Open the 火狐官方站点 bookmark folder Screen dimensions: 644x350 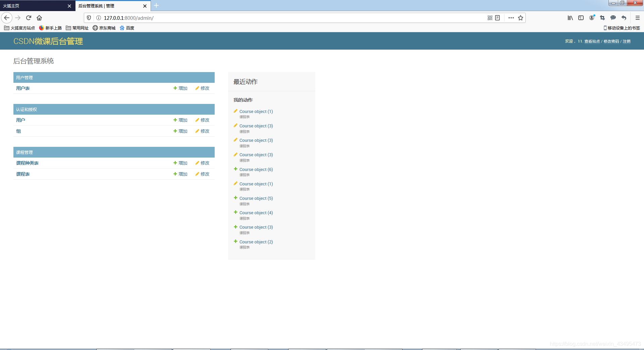point(19,28)
